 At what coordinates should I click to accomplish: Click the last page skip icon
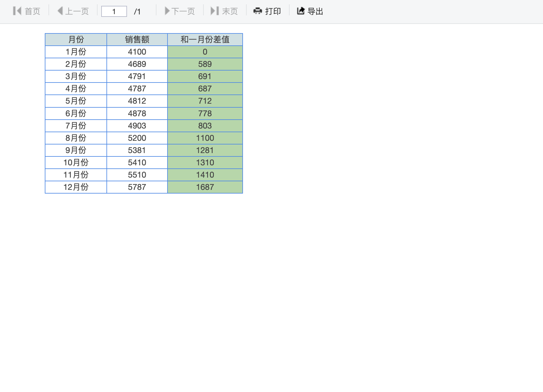[x=215, y=11]
